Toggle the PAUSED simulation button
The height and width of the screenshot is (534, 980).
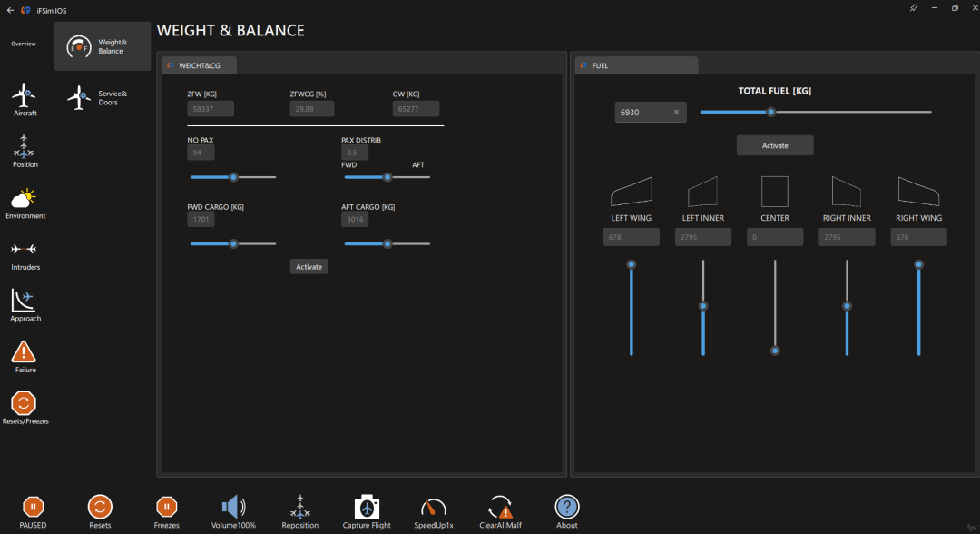[x=33, y=509]
